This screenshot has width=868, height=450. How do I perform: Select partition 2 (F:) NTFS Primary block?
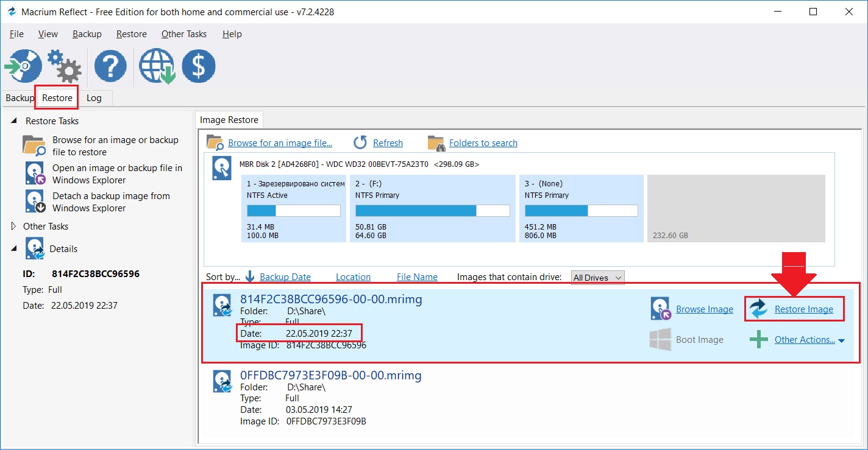432,209
